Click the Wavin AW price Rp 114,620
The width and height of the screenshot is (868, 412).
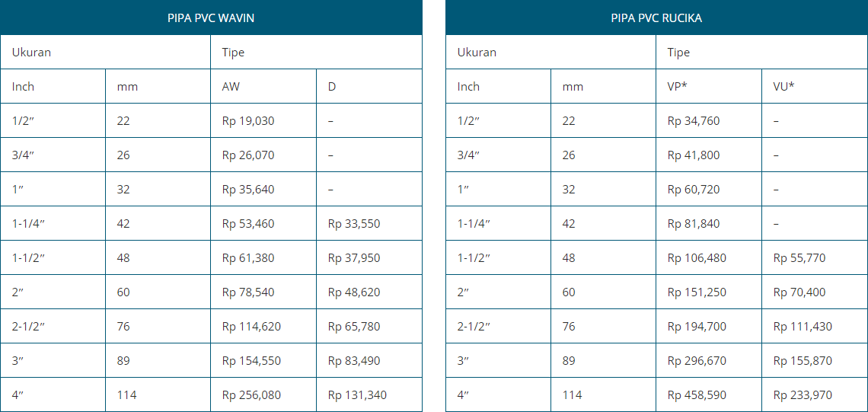(x=251, y=327)
